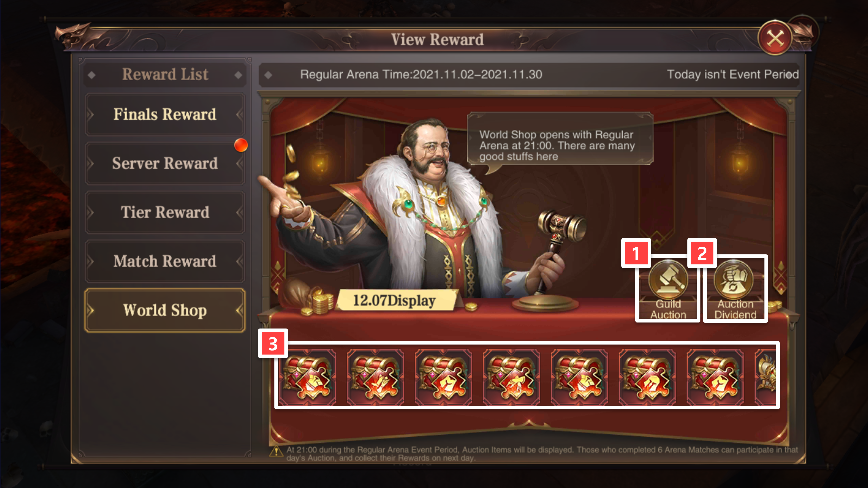Image resolution: width=868 pixels, height=488 pixels.
Task: Select the sixth treasure chest reward item
Action: coord(647,377)
